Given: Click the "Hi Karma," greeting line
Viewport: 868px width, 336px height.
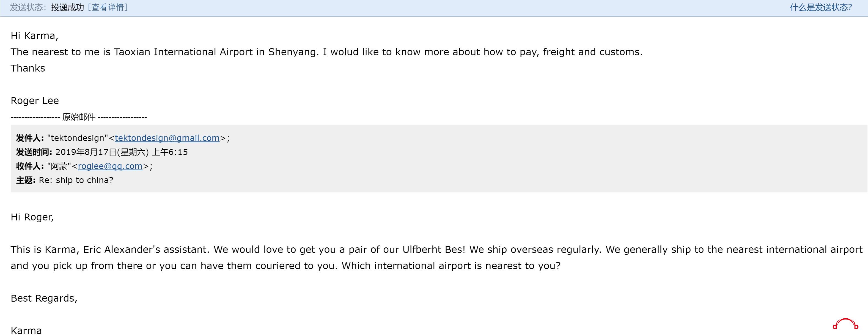Looking at the screenshot, I should pos(34,36).
